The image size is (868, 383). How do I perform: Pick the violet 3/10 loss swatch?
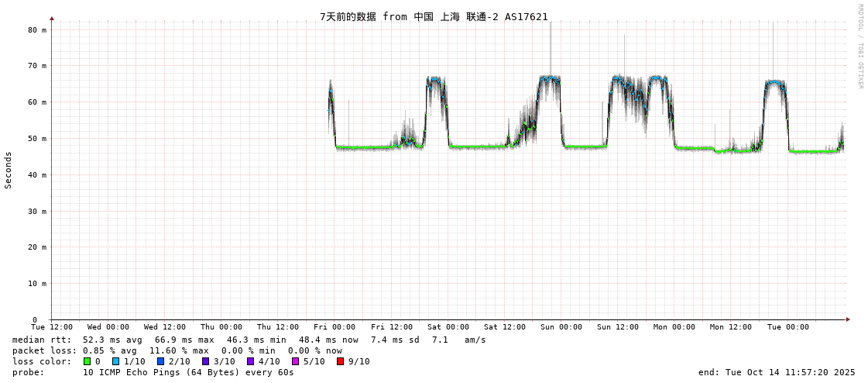[x=205, y=361]
